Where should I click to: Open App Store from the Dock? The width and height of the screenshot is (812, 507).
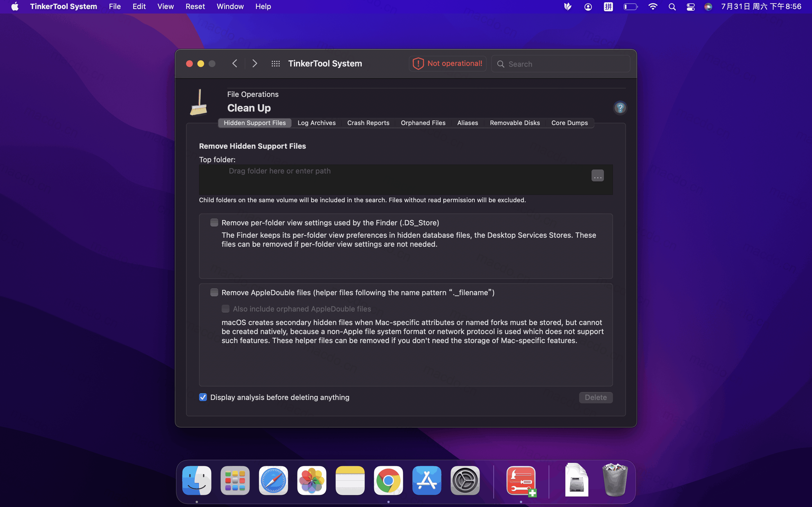coord(427,481)
